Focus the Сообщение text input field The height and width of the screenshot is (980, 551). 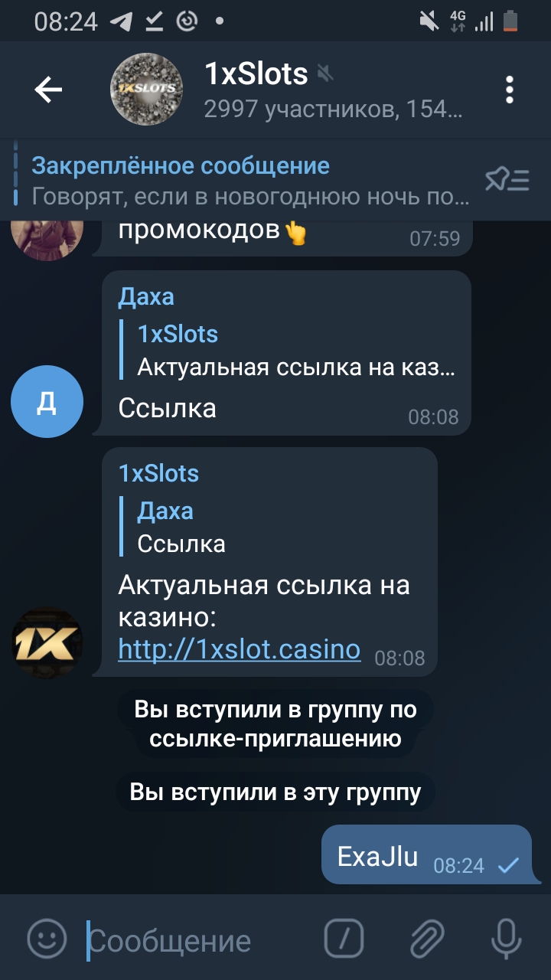[199, 940]
